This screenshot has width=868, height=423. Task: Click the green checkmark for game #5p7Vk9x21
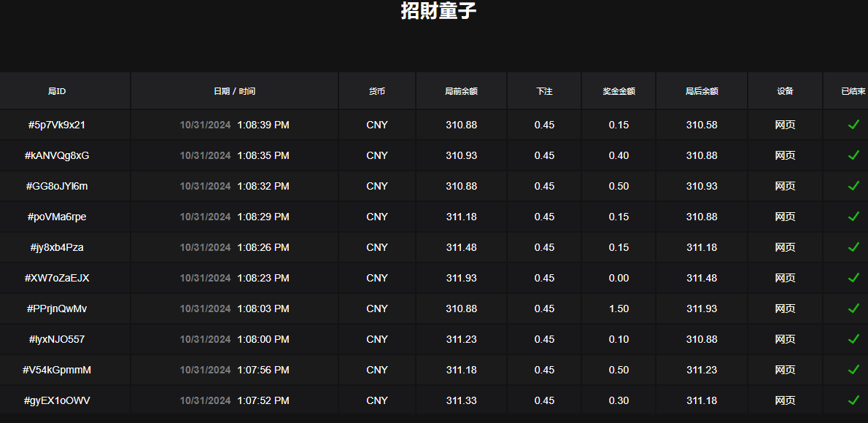point(853,125)
